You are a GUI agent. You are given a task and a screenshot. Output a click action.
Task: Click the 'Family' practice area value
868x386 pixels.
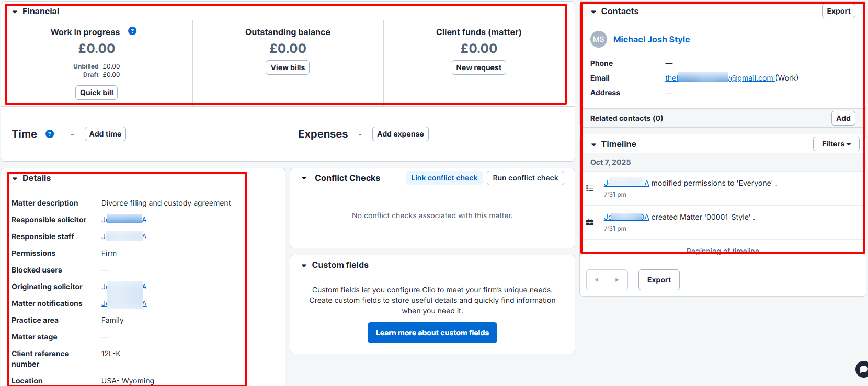[112, 320]
